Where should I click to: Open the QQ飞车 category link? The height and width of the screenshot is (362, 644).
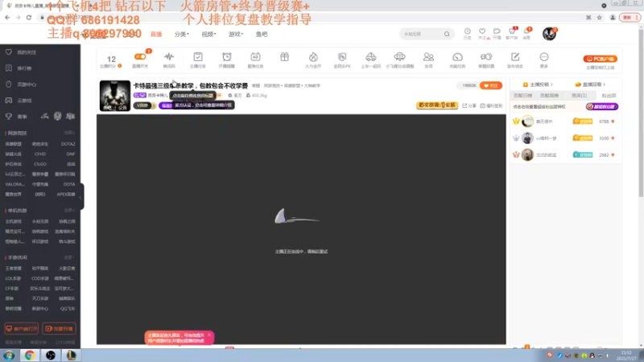[68, 309]
